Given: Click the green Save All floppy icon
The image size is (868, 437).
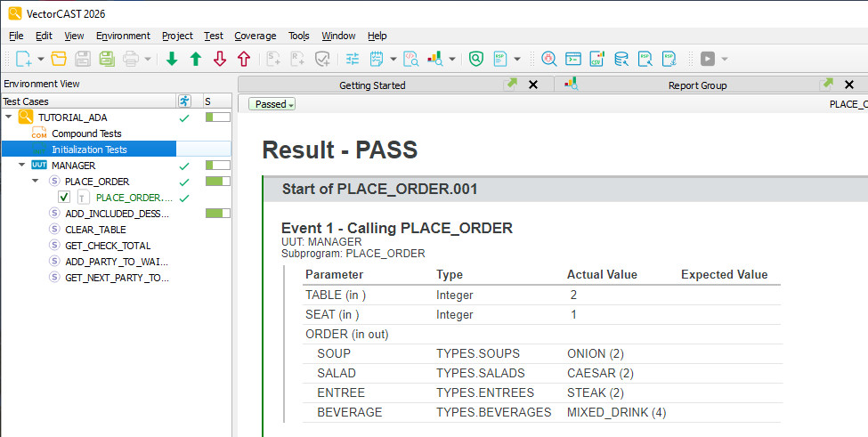Looking at the screenshot, I should [x=107, y=59].
